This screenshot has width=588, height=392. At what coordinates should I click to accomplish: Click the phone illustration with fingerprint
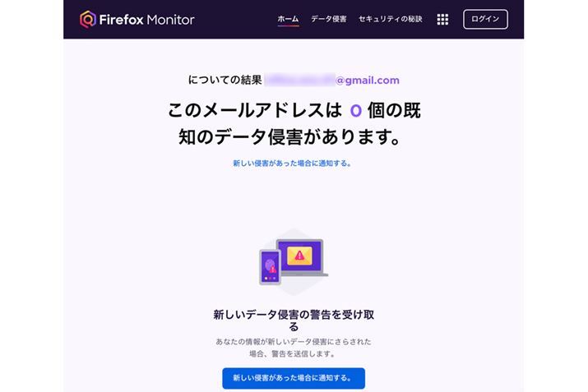pos(270,267)
